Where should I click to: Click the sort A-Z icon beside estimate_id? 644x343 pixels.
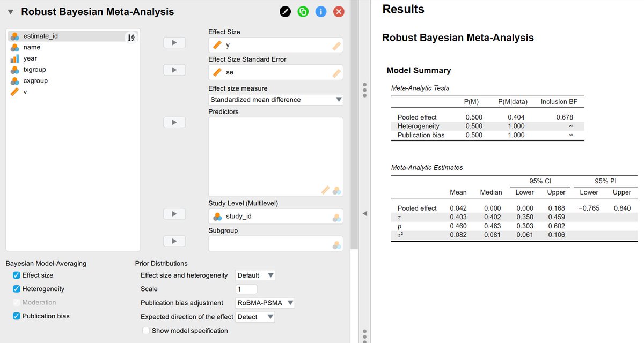tap(130, 36)
